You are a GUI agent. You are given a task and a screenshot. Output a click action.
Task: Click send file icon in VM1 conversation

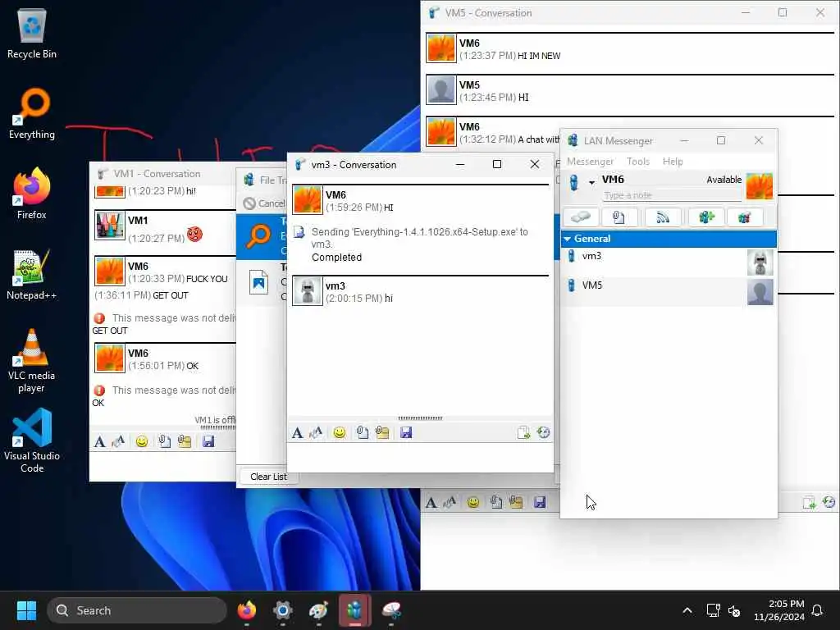point(164,442)
